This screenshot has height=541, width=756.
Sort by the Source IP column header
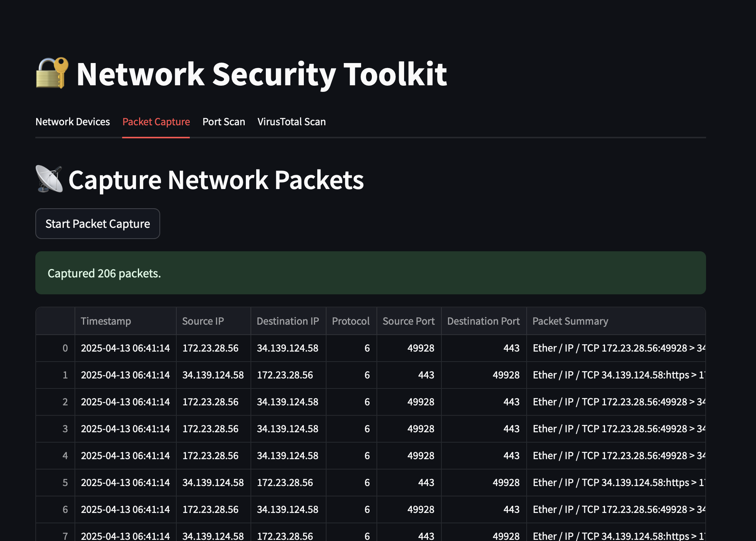203,321
